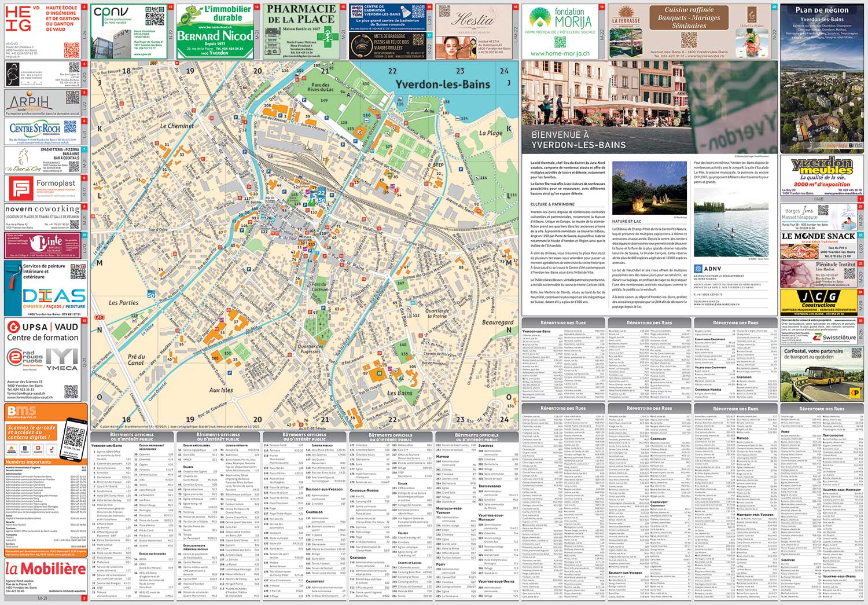Click the 'Le Cheminet' map label
Image resolution: width=868 pixels, height=605 pixels.
(x=177, y=126)
